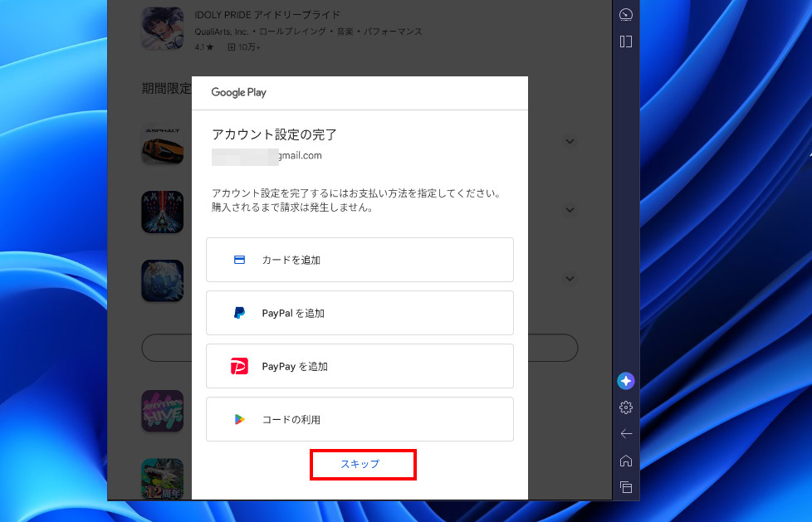Click the Google Play header logo
This screenshot has height=522, width=812.
pyautogui.click(x=239, y=93)
